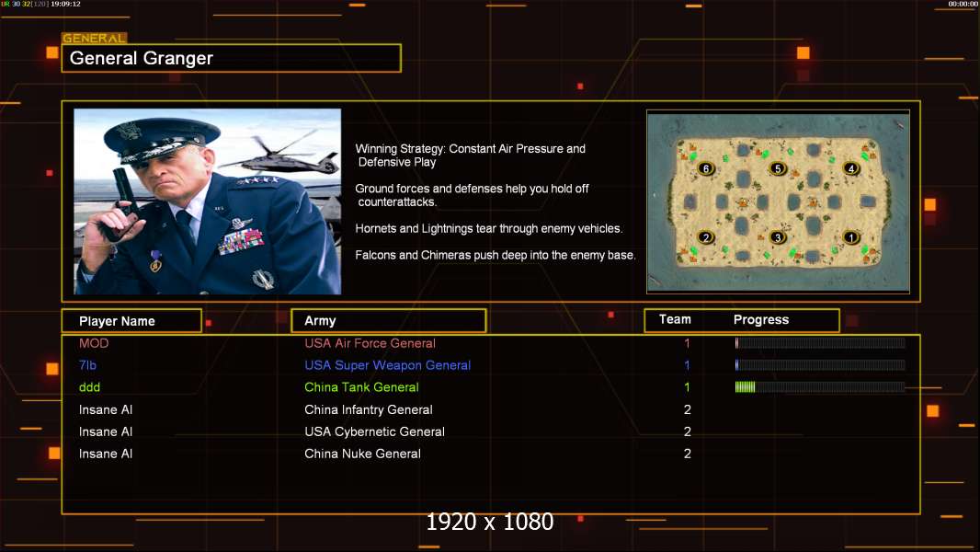Click the Ground forces and defenses tip

point(472,195)
